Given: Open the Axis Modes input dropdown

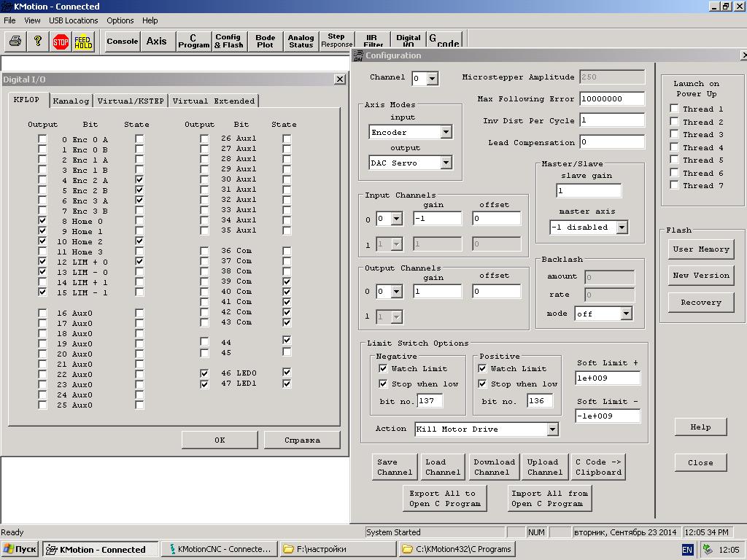Looking at the screenshot, I should tap(446, 132).
